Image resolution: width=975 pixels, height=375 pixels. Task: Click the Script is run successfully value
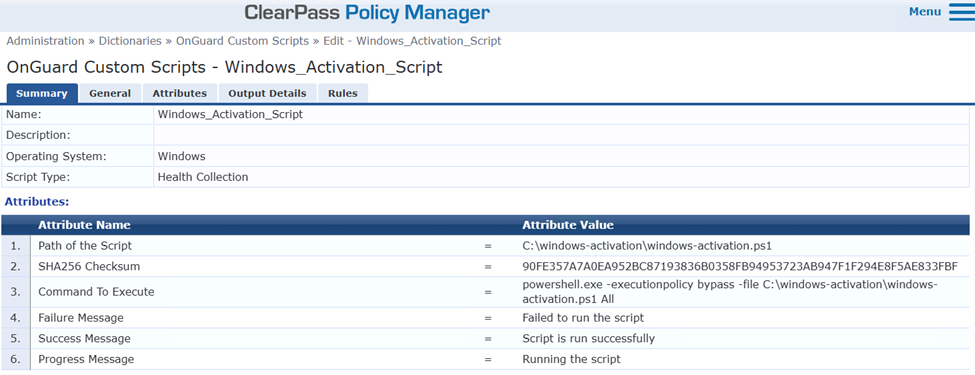[589, 339]
